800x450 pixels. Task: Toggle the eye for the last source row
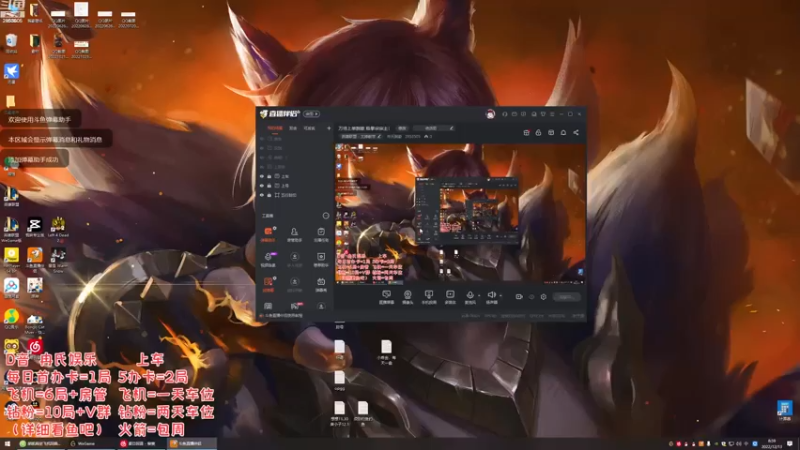coord(262,195)
